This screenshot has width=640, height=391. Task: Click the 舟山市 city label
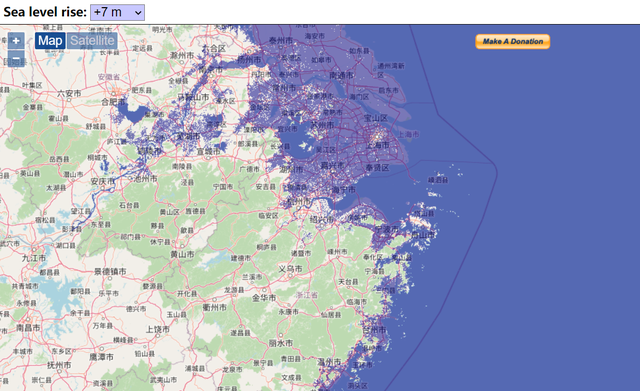pyautogui.click(x=423, y=235)
